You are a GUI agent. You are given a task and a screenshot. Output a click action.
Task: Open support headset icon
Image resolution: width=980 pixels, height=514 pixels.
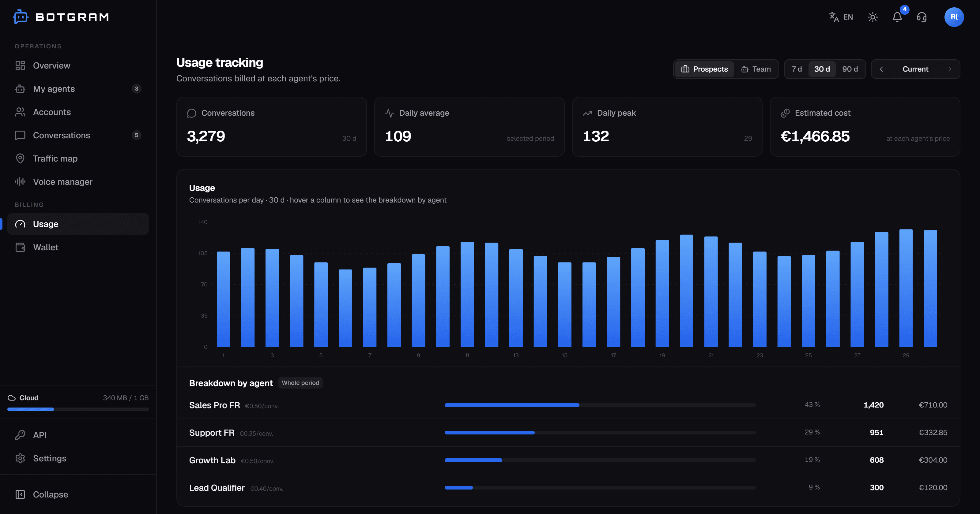[x=922, y=17]
